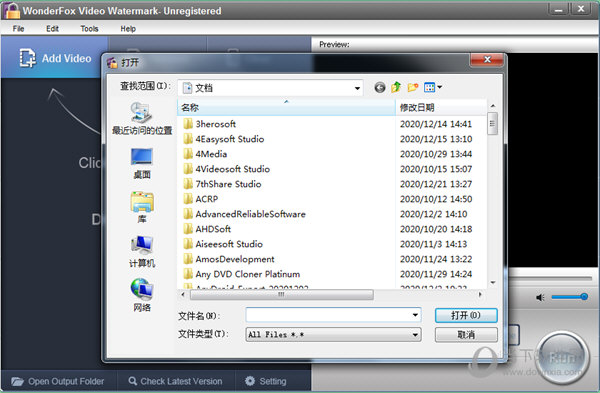This screenshot has height=393, width=600.
Task: Expand the 文件名 filename dropdown arrow
Action: pos(415,315)
